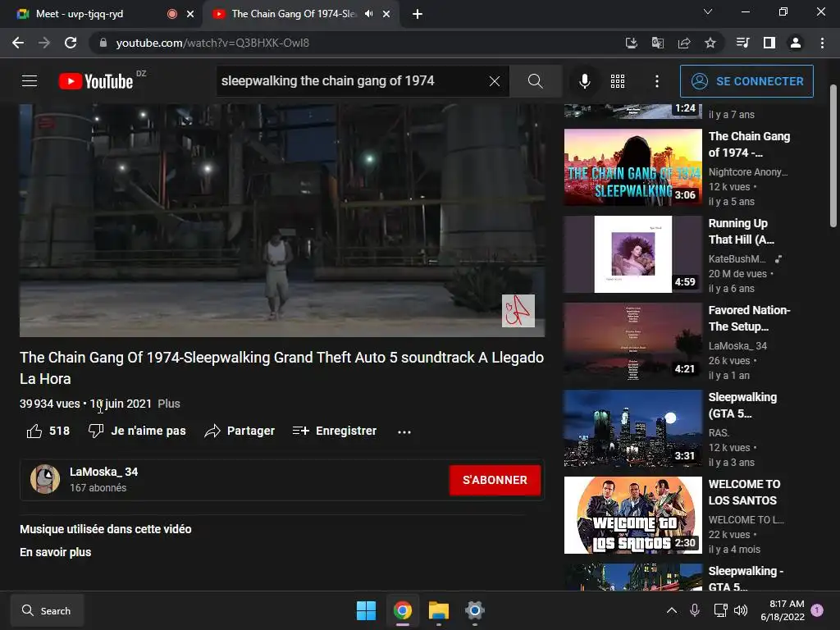Click En savoir plus link
Screen dimensions: 840x630
[55, 552]
